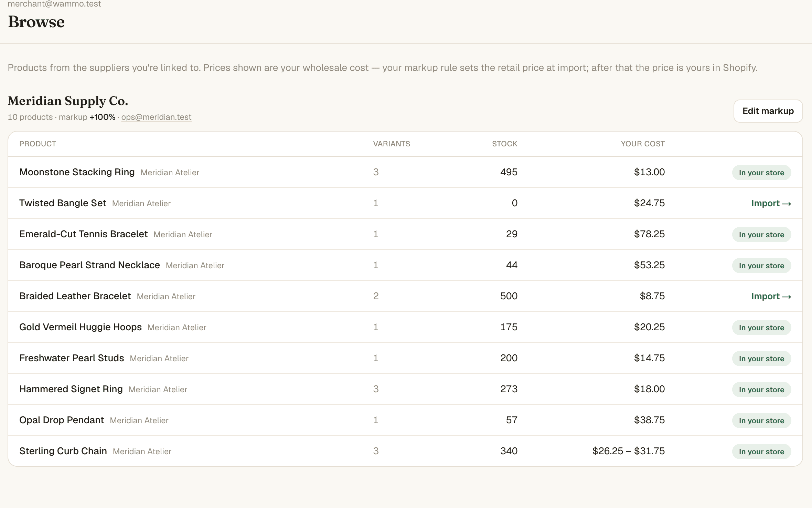
Task: Click In your store badge for Sterling Curb Chain
Action: (761, 452)
